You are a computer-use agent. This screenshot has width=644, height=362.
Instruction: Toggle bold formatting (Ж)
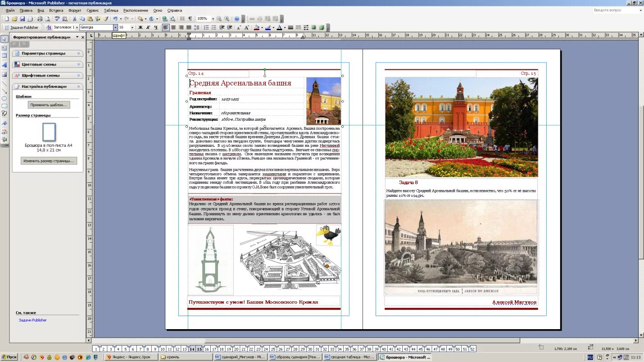click(x=140, y=27)
